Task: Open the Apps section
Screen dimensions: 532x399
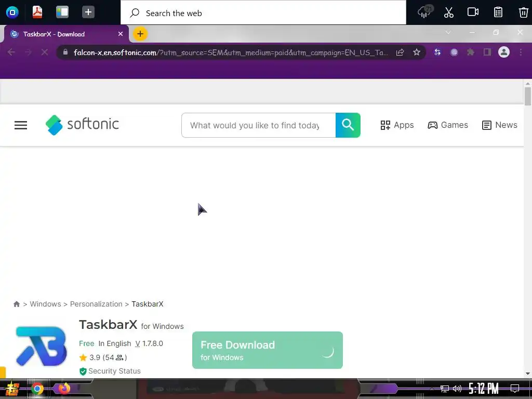Action: coord(397,125)
